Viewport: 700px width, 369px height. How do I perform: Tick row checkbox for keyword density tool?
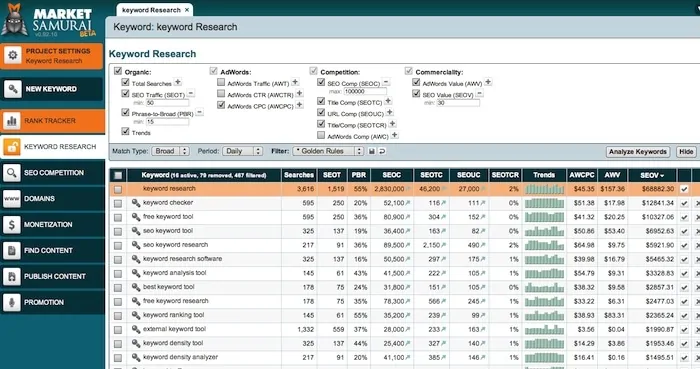[118, 344]
